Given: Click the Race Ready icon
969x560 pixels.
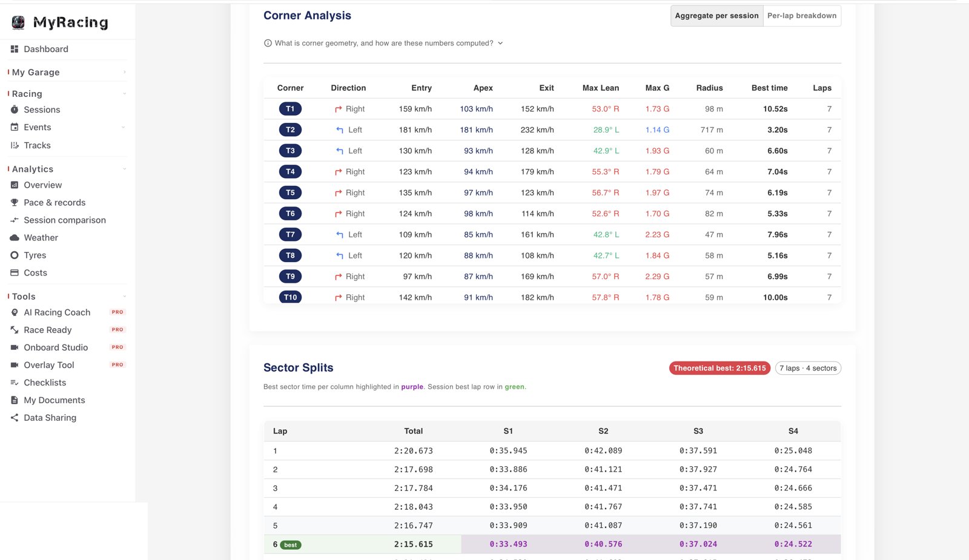Looking at the screenshot, I should point(15,330).
